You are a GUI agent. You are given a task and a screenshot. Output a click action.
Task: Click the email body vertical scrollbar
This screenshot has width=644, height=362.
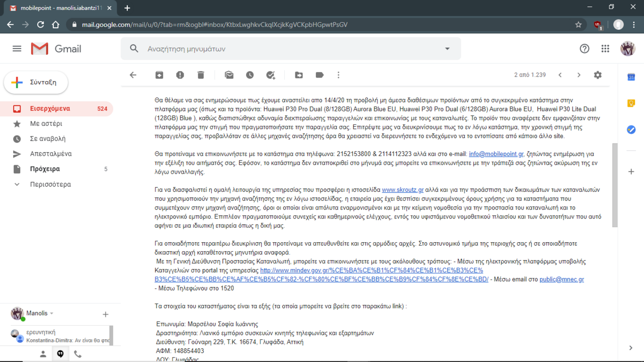pyautogui.click(x=615, y=185)
